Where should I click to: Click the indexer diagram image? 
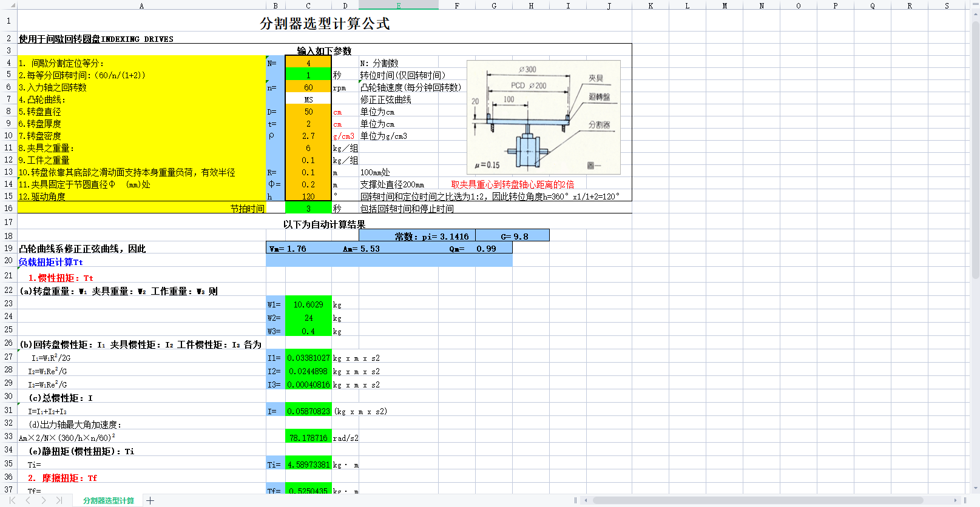pyautogui.click(x=544, y=118)
